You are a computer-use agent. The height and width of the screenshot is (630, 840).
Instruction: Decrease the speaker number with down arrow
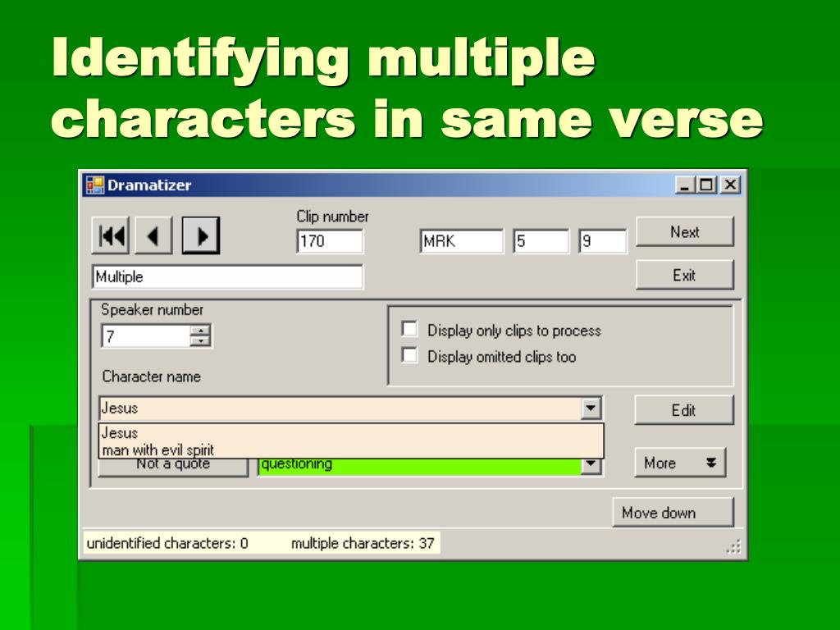[200, 342]
